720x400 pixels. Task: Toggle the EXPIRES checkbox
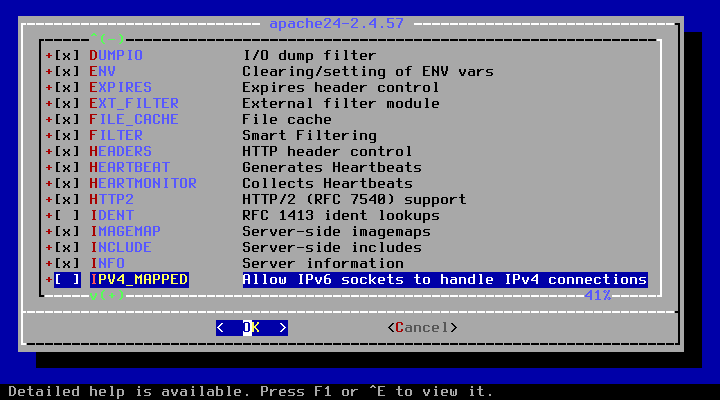point(67,88)
